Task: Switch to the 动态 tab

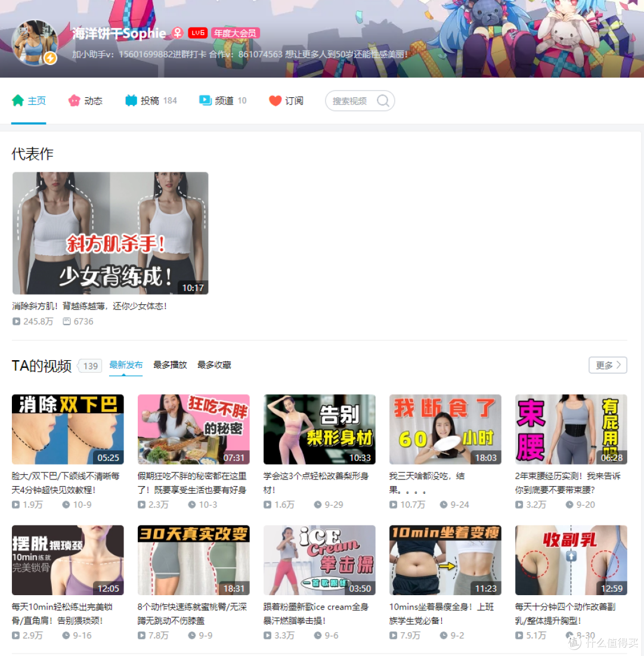Action: click(85, 101)
